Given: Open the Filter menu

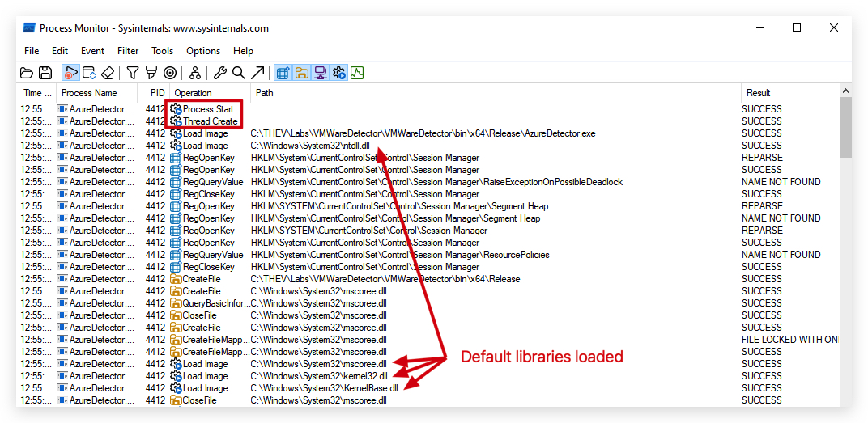Looking at the screenshot, I should tap(128, 51).
